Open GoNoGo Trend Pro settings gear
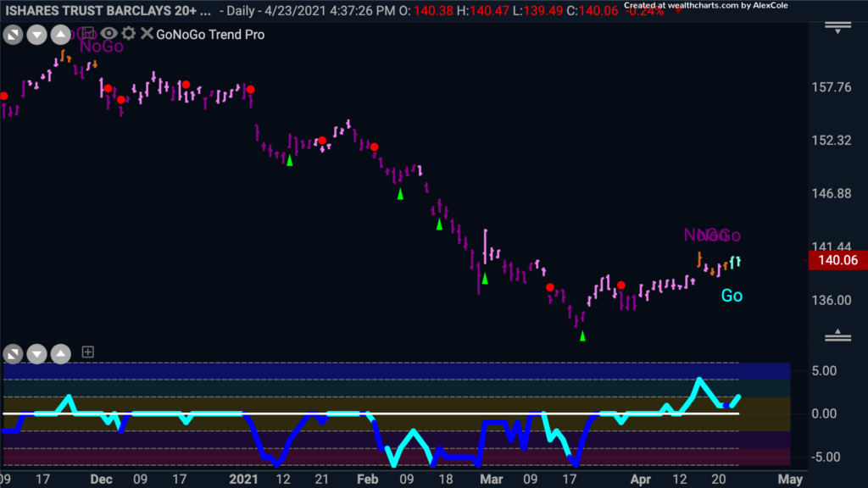Screen dimensions: 868x488 pos(129,34)
